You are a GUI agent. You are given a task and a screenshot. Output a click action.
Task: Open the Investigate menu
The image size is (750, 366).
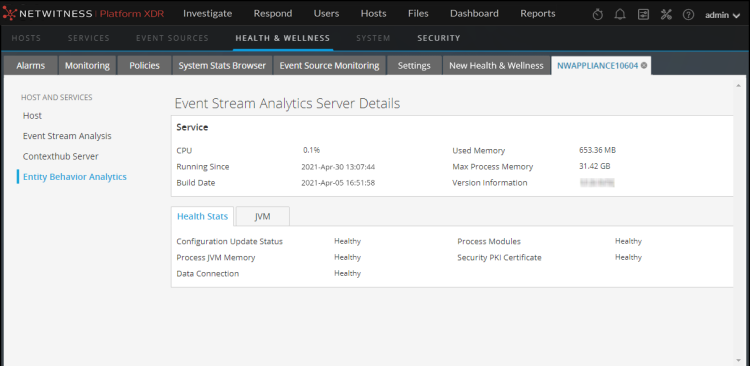tap(208, 14)
